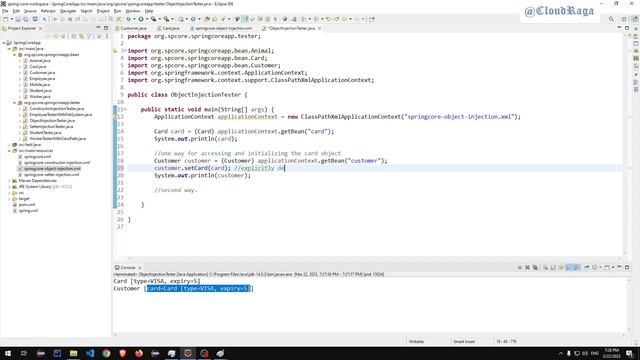Open the Refactor menu
The height and width of the screenshot is (360, 640).
[x=48, y=11]
